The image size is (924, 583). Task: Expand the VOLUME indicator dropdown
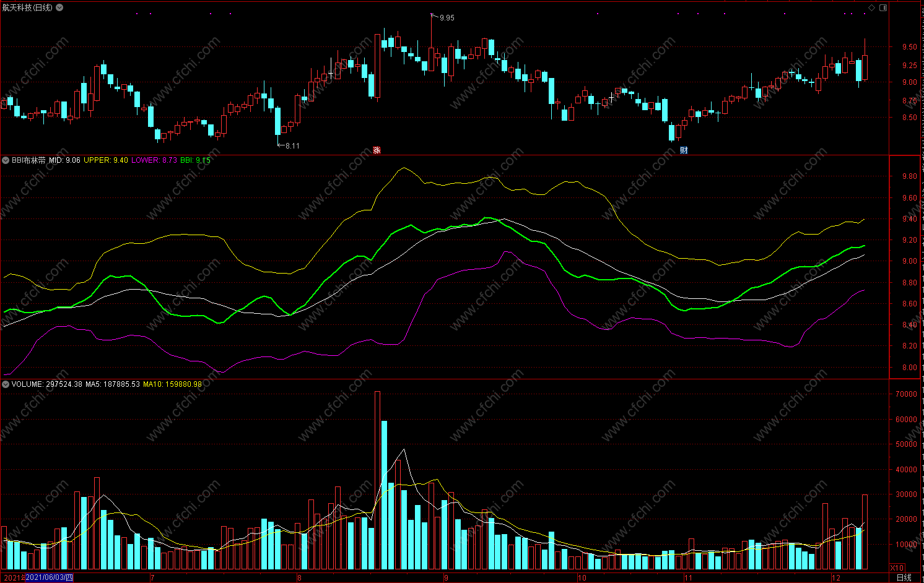(x=6, y=384)
